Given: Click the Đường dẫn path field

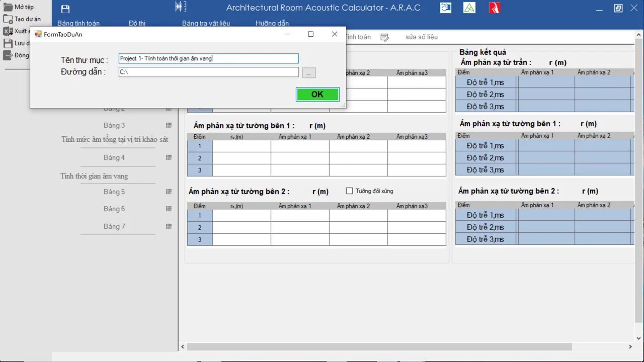Looking at the screenshot, I should click(x=209, y=72).
